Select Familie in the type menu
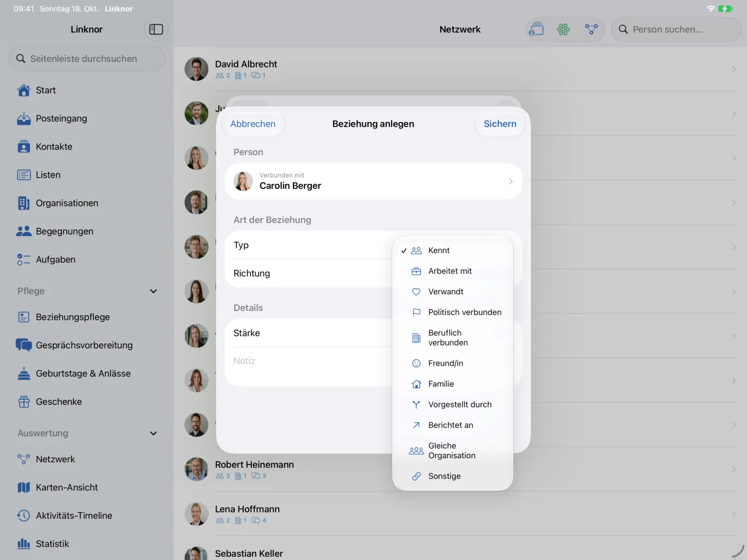 [x=452, y=384]
